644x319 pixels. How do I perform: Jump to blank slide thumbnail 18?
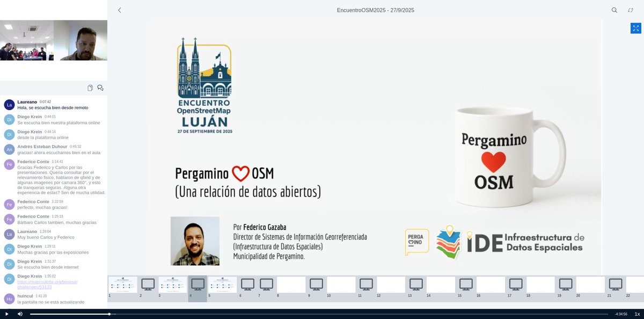click(540, 285)
